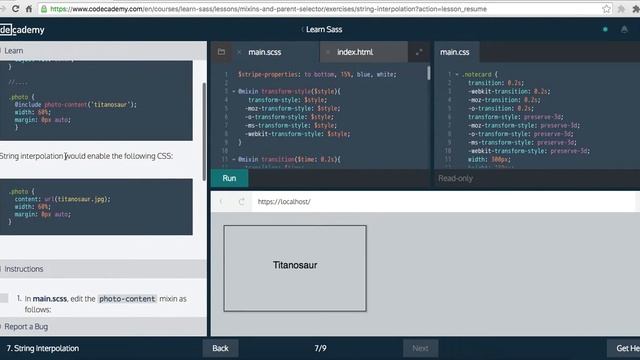Image resolution: width=640 pixels, height=360 pixels.
Task: Open the Learn Sass course title
Action: tap(324, 29)
